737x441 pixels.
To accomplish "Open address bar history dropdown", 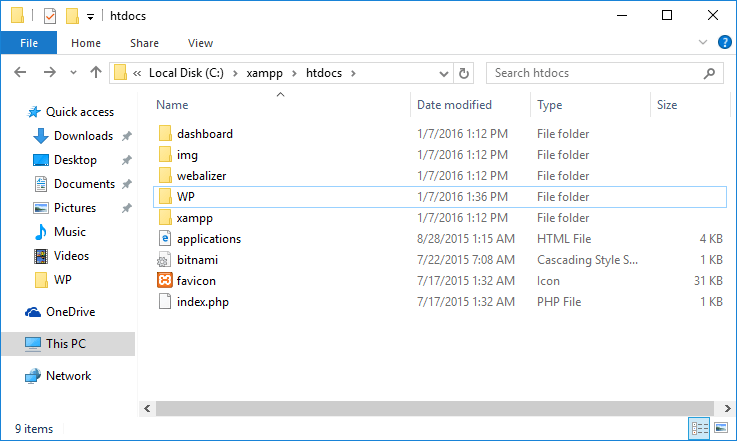I will (x=442, y=73).
